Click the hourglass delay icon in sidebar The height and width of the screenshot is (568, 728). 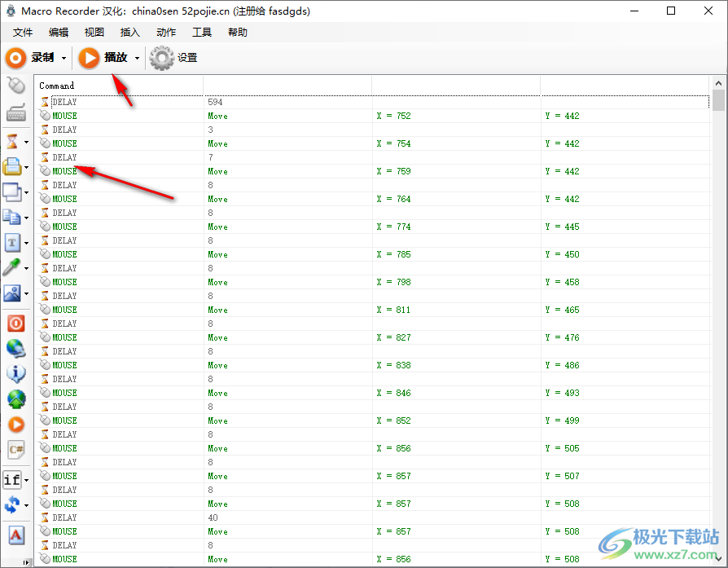pos(12,141)
